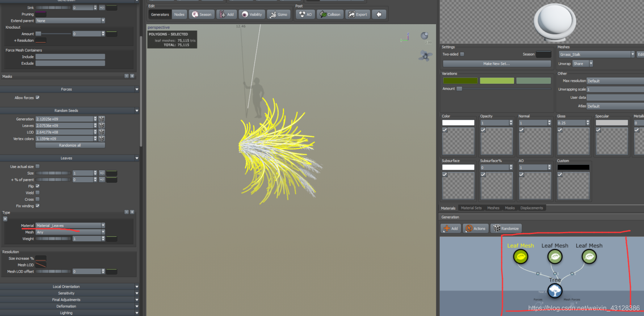The image size is (644, 316).
Task: Click the Make New Set button
Action: click(497, 64)
